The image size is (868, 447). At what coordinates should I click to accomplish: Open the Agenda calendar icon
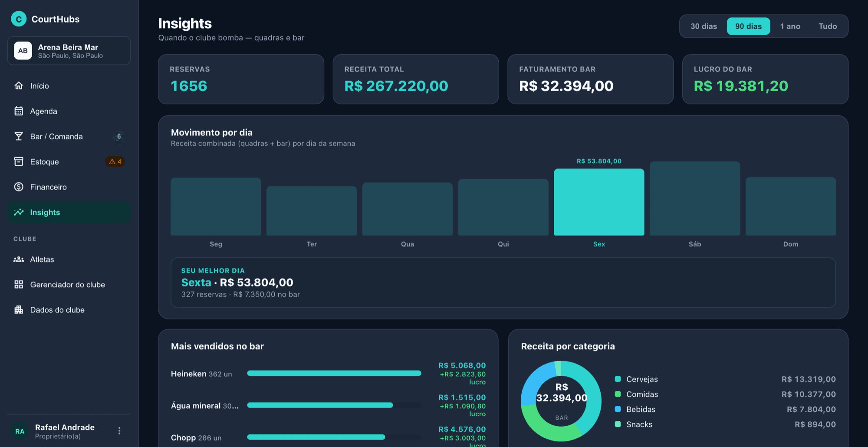(19, 111)
